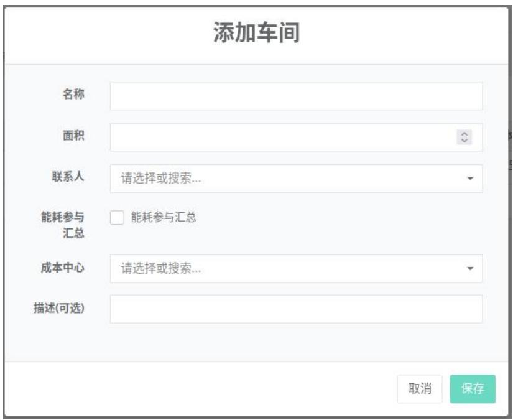This screenshot has height=420, width=513.
Task: Decrease 面积 with the spinner down arrow
Action: (464, 141)
